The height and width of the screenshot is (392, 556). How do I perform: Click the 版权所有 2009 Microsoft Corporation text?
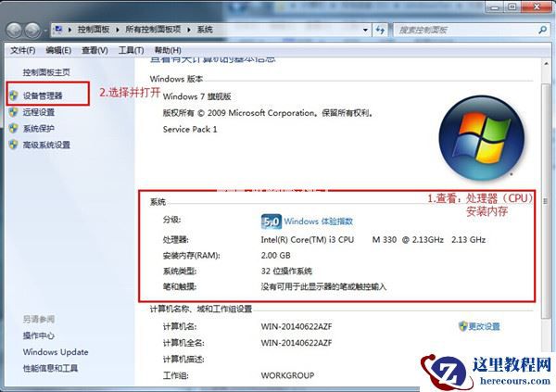pyautogui.click(x=268, y=113)
